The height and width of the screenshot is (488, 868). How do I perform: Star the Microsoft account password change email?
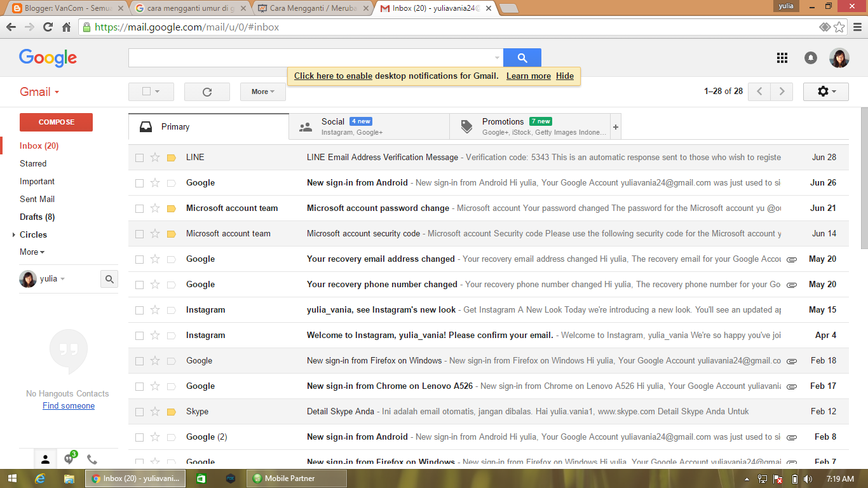point(155,208)
